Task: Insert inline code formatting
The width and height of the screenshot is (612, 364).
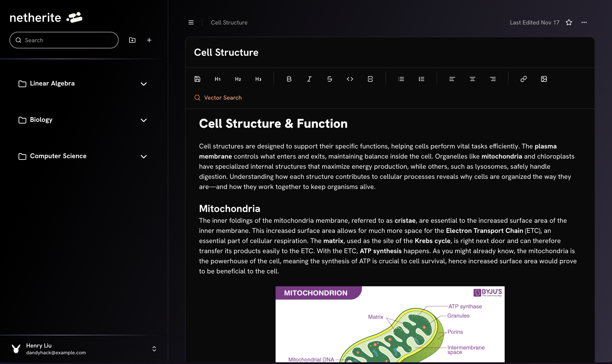Action: tap(350, 79)
